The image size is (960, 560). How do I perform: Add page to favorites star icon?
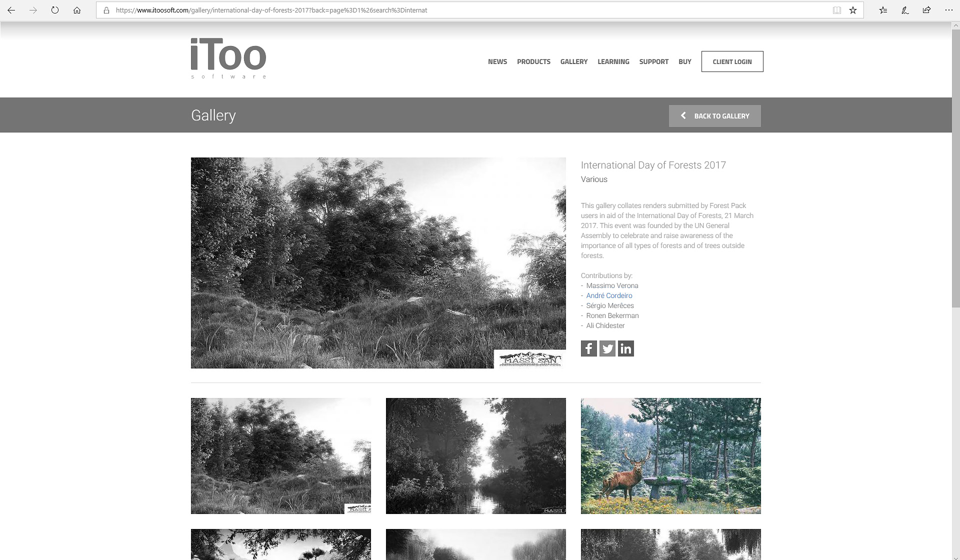tap(853, 10)
